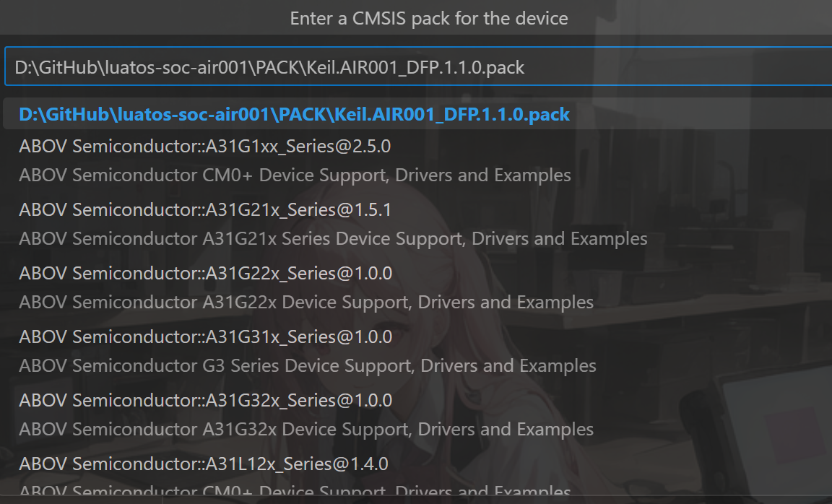832x504 pixels.
Task: Click 'G3 Series Device Support' description text
Action: 308,366
